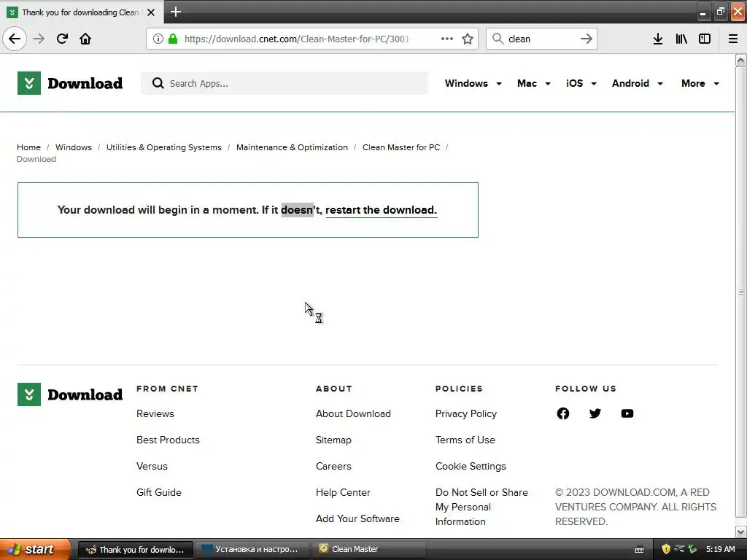
Task: Open the Firefox hamburger menu
Action: click(733, 39)
